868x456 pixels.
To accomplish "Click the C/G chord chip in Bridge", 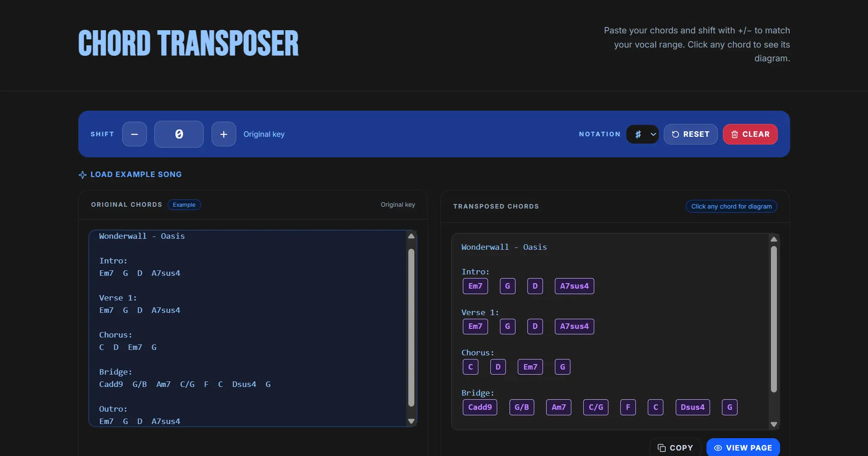I will pos(596,407).
